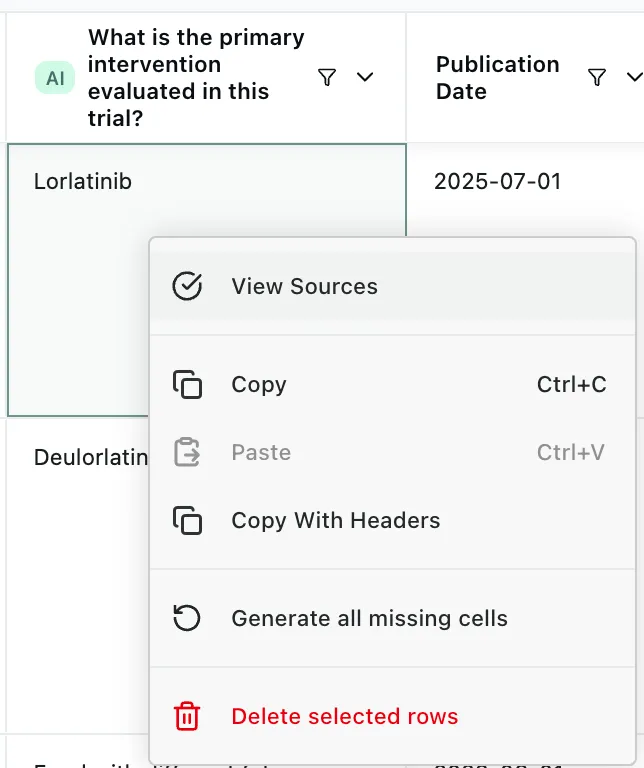Click the View Sources checkmark icon
Screen dimensions: 644x768
[187, 286]
